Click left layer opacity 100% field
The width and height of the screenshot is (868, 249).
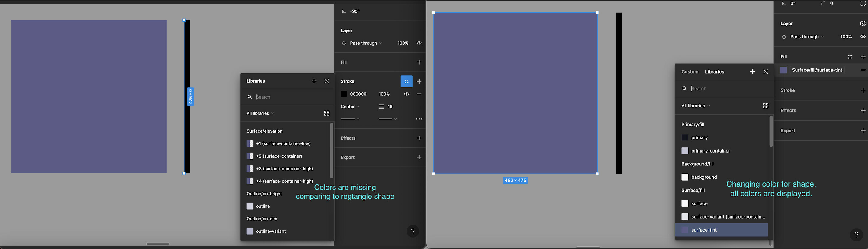point(403,43)
